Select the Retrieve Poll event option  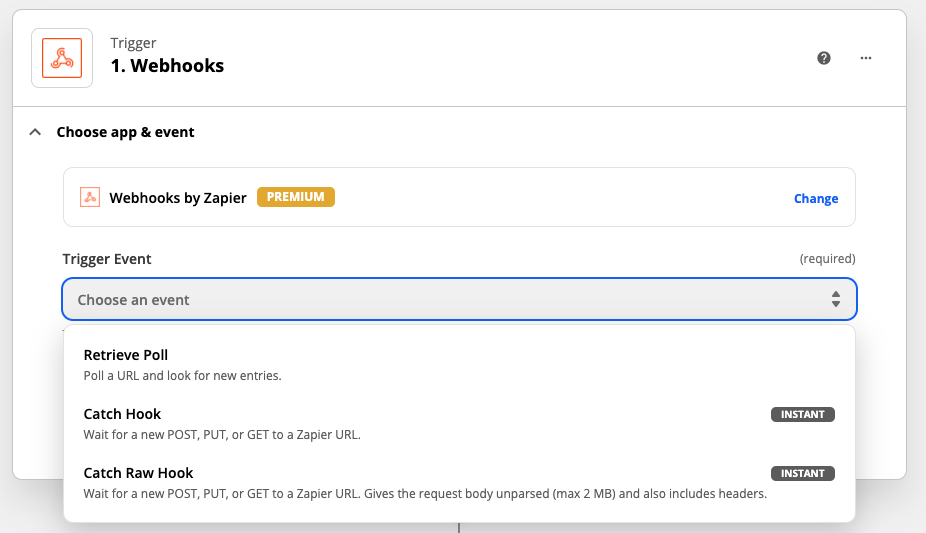(x=126, y=355)
